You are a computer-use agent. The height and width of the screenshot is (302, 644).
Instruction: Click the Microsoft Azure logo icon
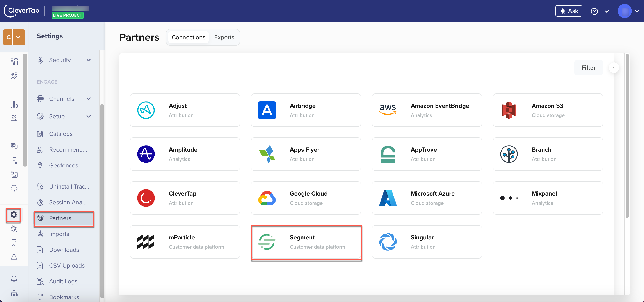[388, 198]
